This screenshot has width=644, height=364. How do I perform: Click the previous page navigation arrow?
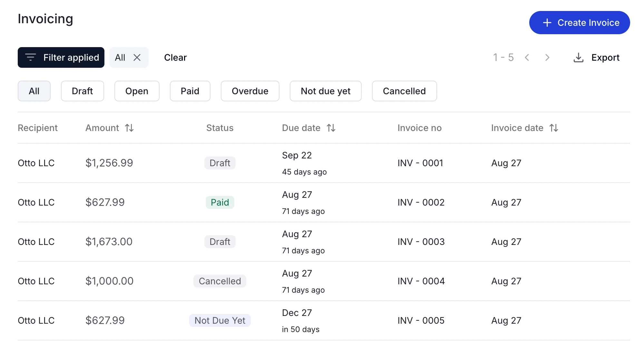(527, 57)
